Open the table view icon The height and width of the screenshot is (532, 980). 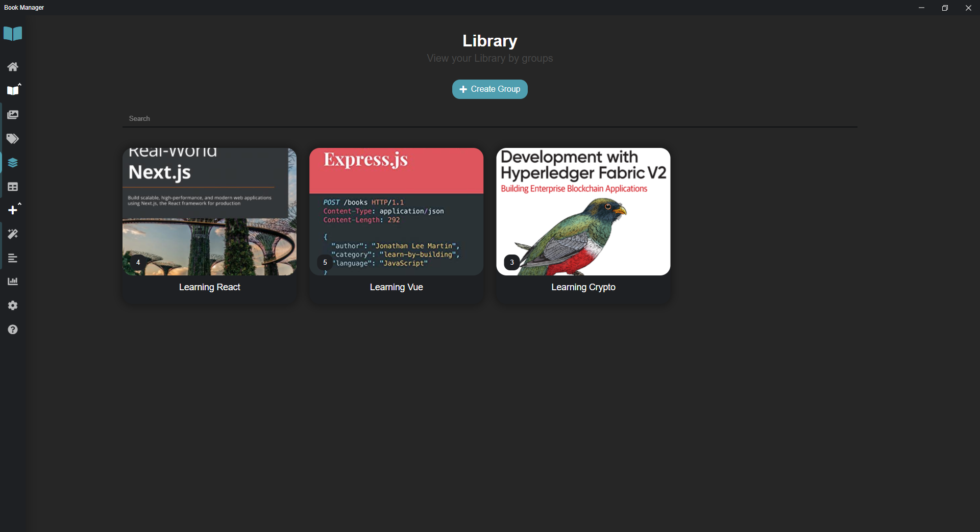point(13,186)
